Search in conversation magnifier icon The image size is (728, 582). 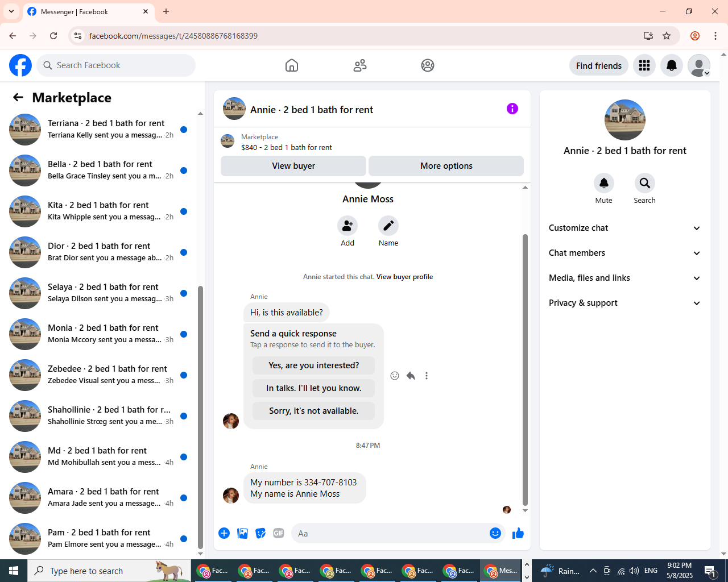click(x=645, y=183)
